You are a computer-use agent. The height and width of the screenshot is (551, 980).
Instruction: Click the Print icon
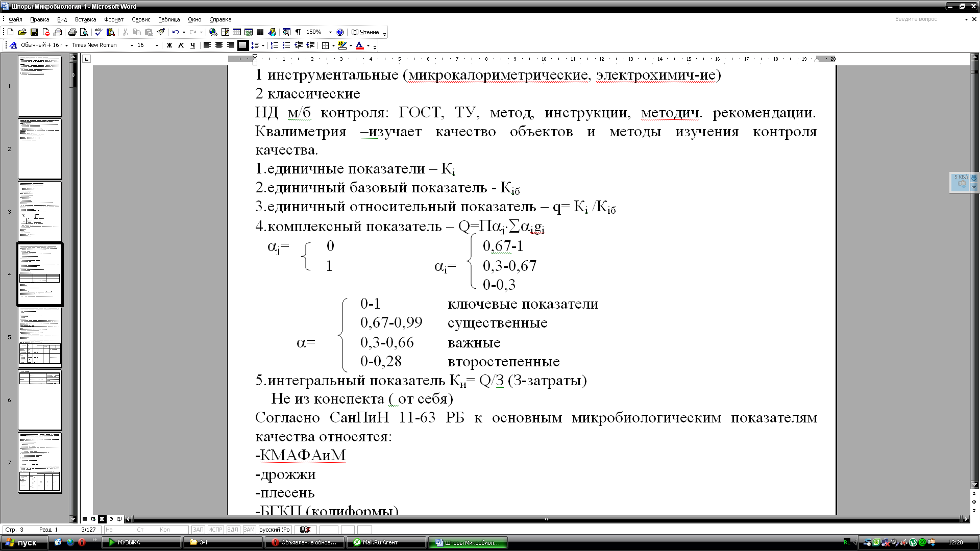coord(72,32)
